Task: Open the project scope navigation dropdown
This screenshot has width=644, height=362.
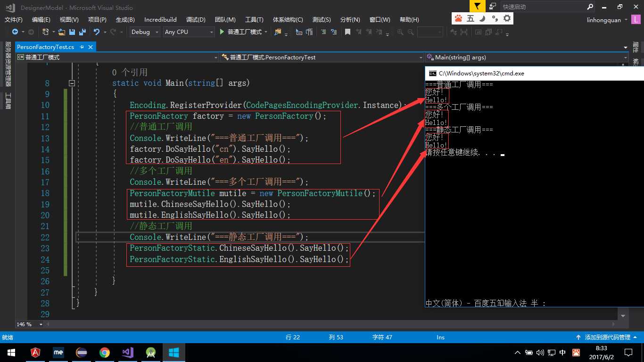Action: coord(116,58)
